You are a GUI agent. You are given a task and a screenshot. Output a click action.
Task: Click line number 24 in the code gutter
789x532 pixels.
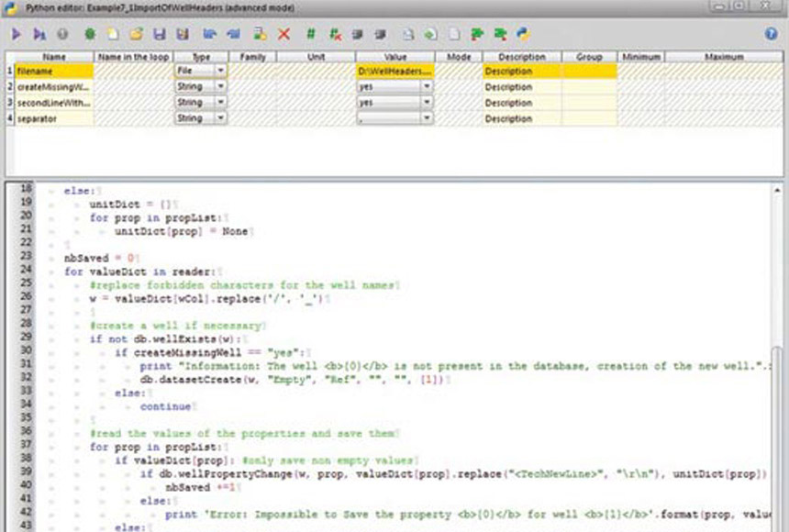pos(27,270)
